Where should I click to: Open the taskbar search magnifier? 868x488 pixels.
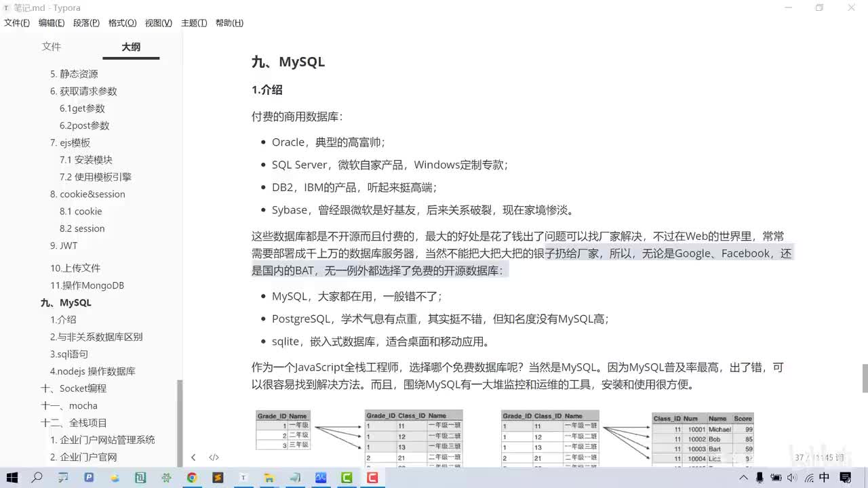37,478
